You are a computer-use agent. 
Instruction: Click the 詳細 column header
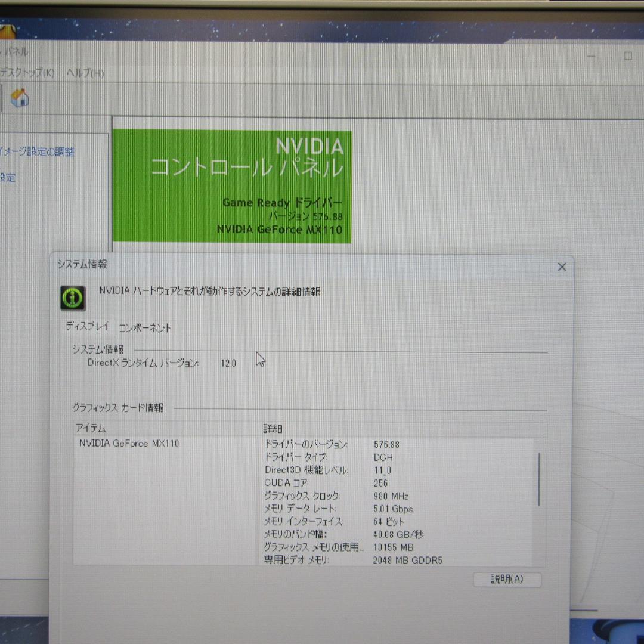pyautogui.click(x=274, y=428)
